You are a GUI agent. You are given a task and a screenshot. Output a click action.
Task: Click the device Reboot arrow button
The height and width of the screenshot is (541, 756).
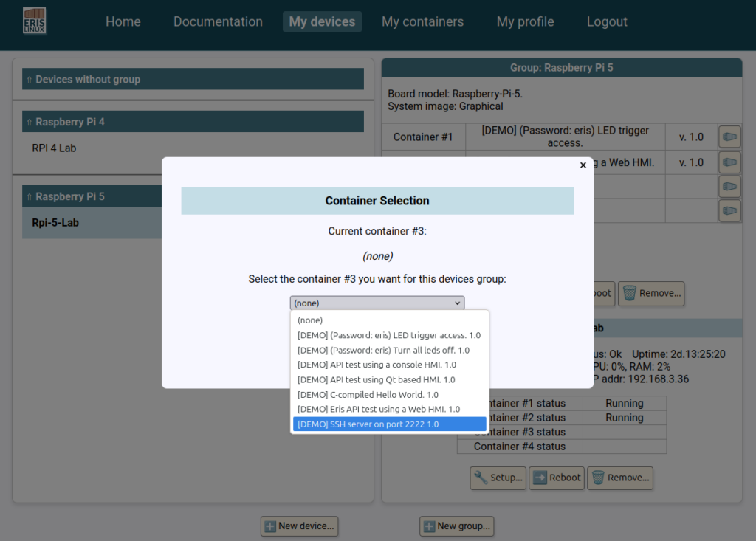click(x=557, y=478)
